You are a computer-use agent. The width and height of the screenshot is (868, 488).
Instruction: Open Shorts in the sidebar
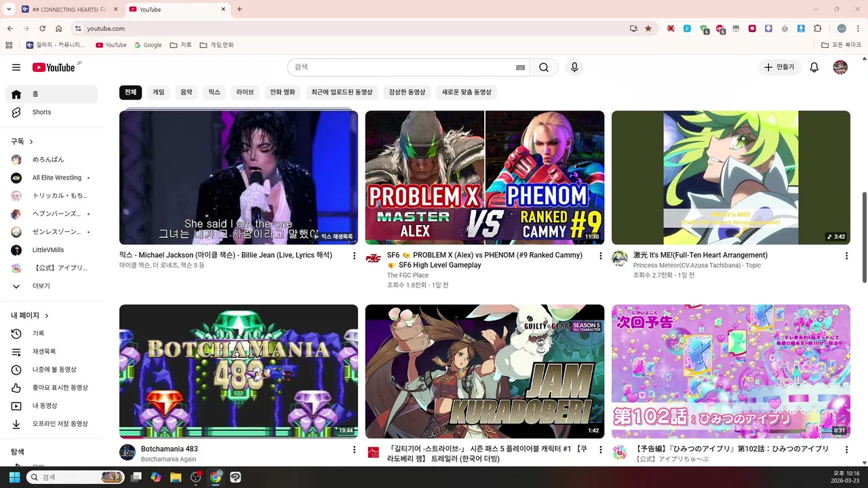[52, 112]
